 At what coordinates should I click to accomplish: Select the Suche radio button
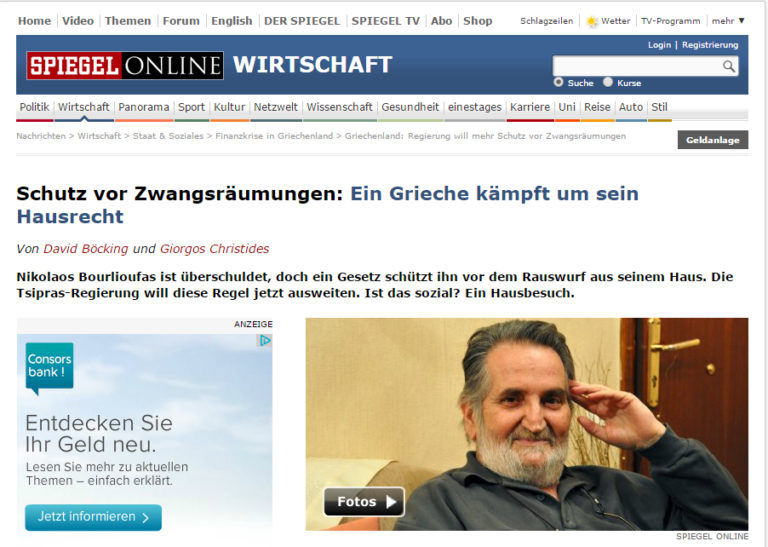558,83
